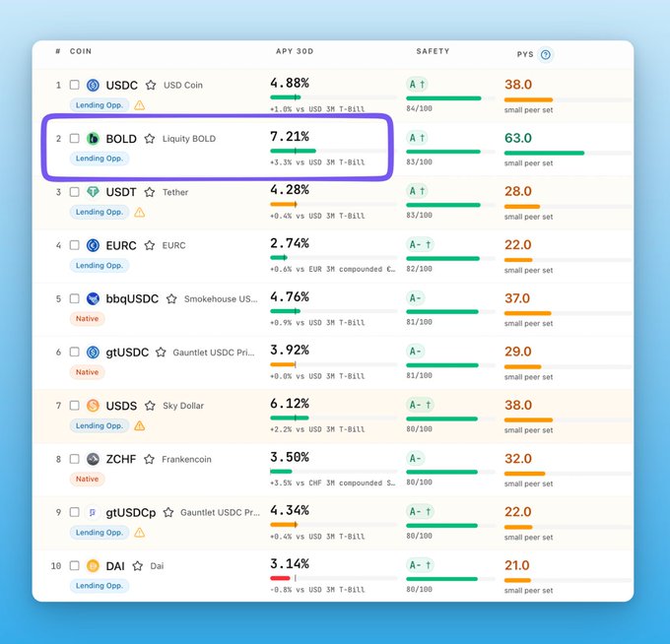Tick the USDC row checkbox
Viewport: 670px width, 644px height.
74,85
